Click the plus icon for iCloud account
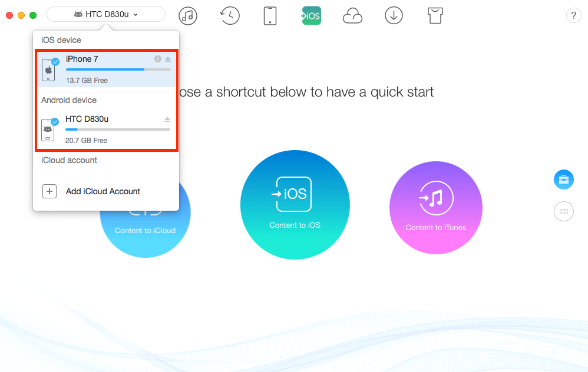 click(49, 191)
